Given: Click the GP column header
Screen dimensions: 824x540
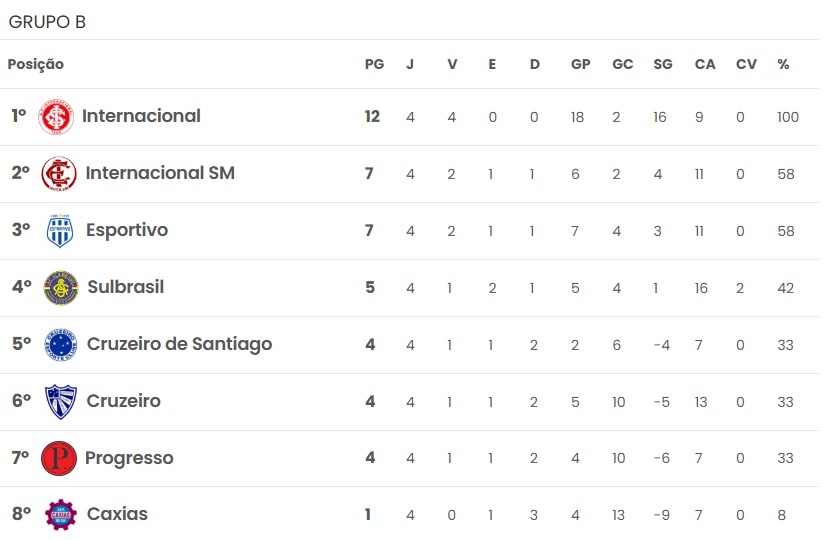Looking at the screenshot, I should tap(581, 64).
